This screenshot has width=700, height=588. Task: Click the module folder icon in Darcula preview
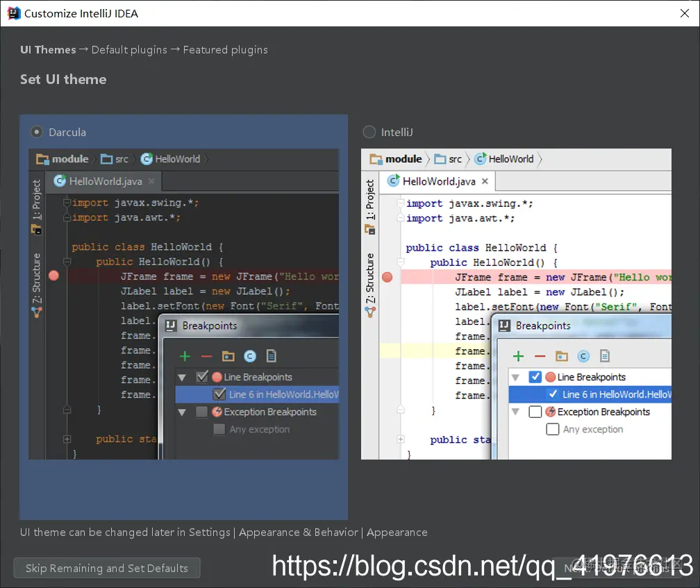click(x=42, y=159)
